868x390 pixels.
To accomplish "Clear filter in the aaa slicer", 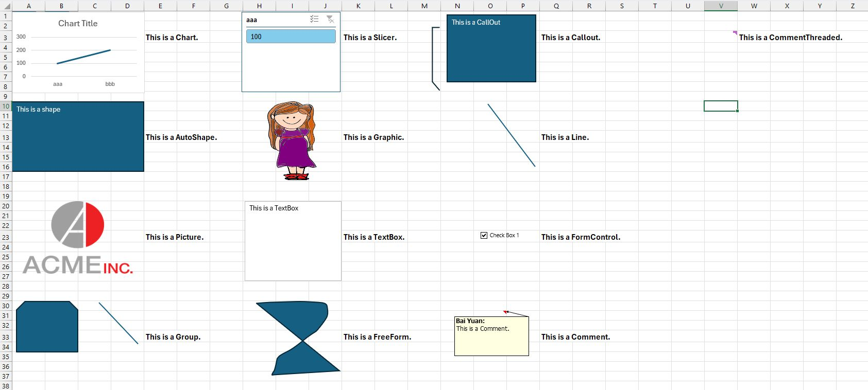I will (330, 20).
